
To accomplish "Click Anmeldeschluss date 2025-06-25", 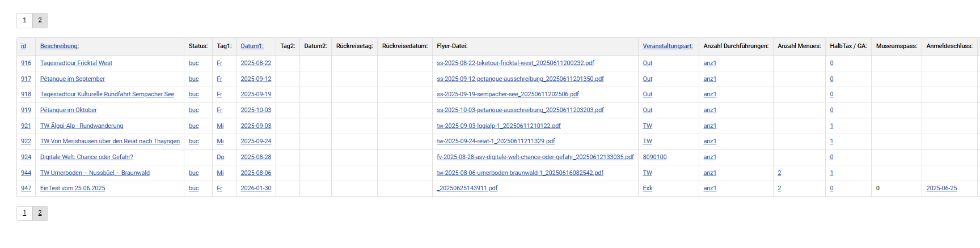I will pos(941,188).
